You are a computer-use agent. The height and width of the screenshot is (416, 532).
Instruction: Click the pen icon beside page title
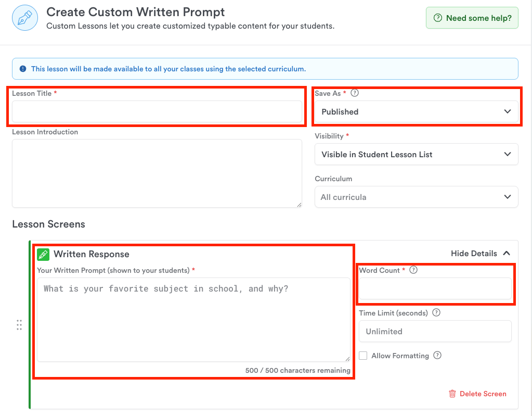click(25, 18)
